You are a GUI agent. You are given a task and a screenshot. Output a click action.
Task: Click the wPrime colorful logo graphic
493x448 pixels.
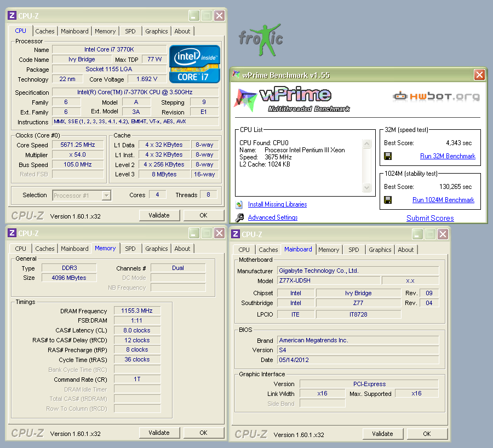(x=245, y=100)
